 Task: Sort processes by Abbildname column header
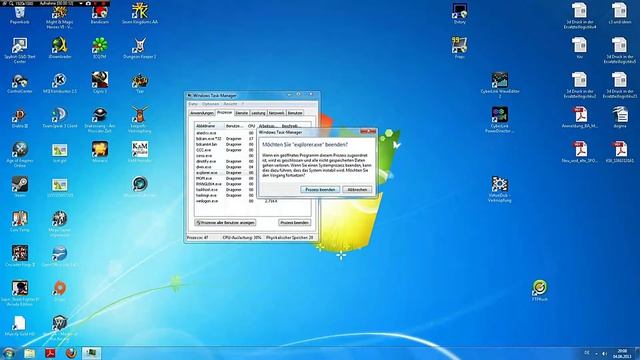[209, 126]
